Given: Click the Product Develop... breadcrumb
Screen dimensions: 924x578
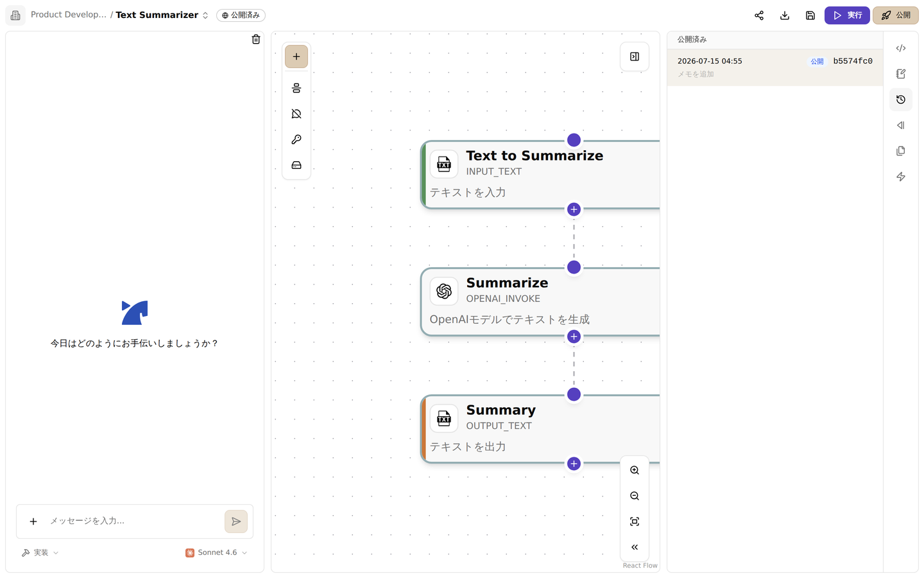Looking at the screenshot, I should point(69,15).
